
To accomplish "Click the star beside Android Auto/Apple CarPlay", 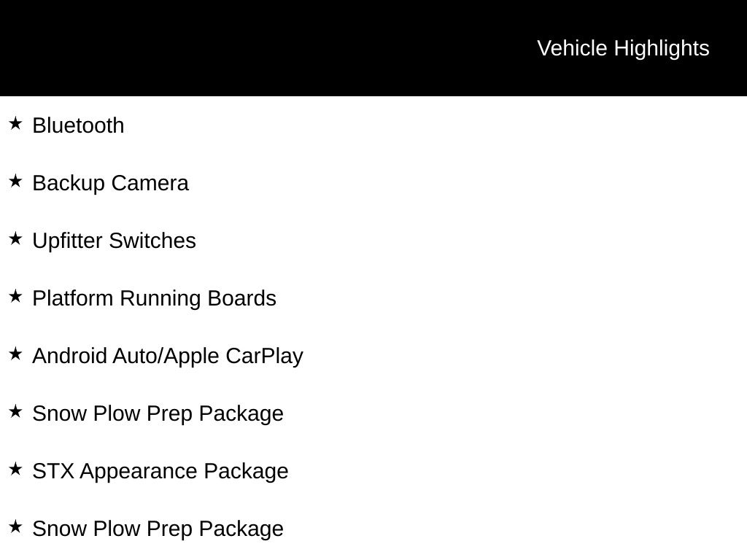I will coord(15,354).
